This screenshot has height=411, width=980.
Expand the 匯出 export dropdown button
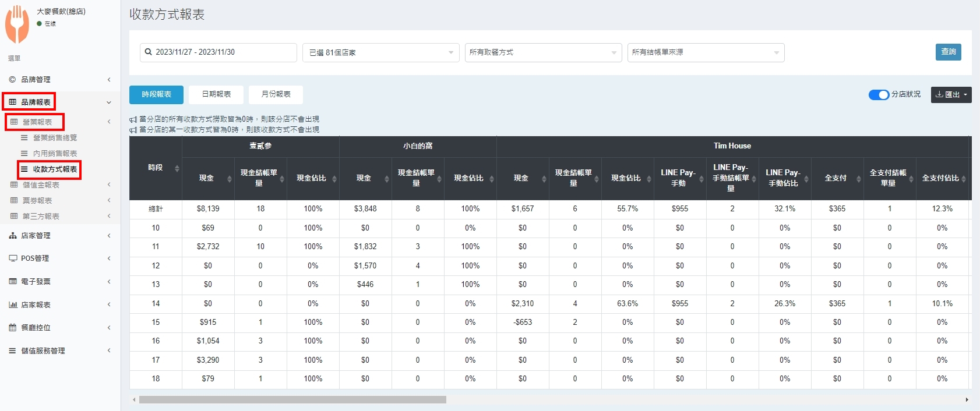coord(951,95)
